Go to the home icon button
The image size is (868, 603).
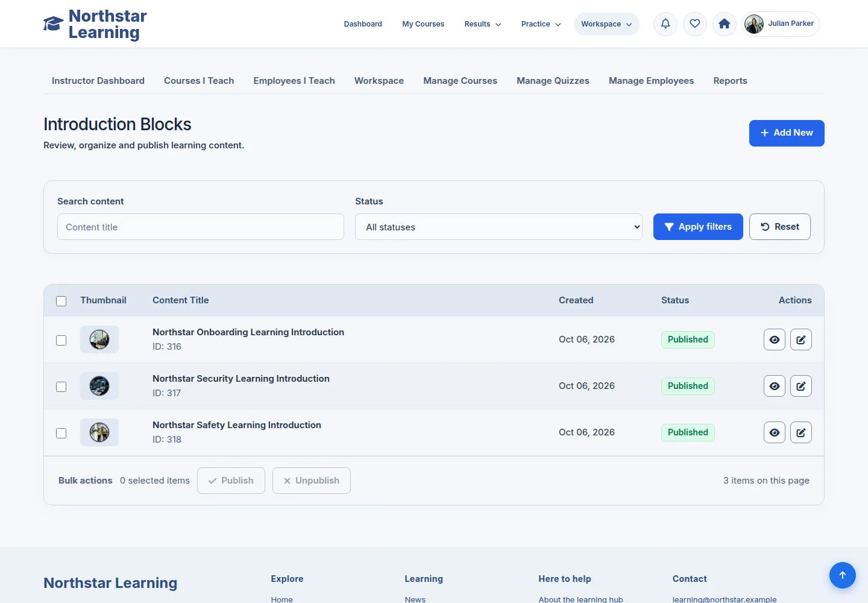click(x=725, y=24)
